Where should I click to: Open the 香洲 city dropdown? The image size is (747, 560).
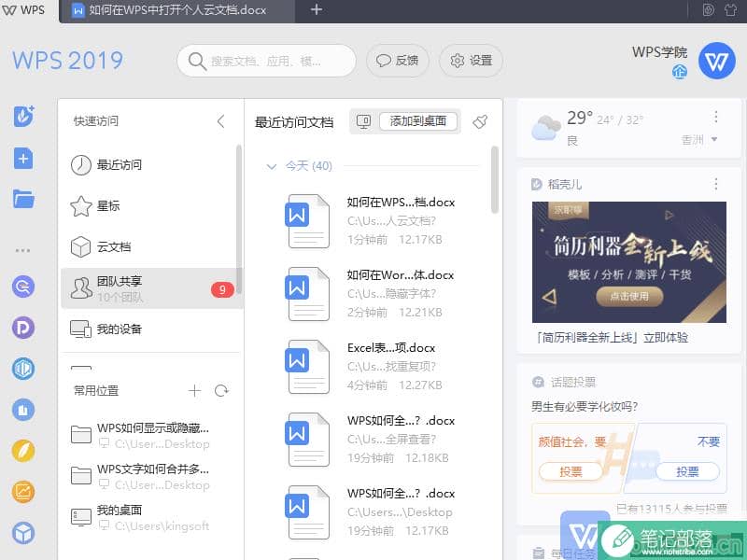[x=699, y=139]
